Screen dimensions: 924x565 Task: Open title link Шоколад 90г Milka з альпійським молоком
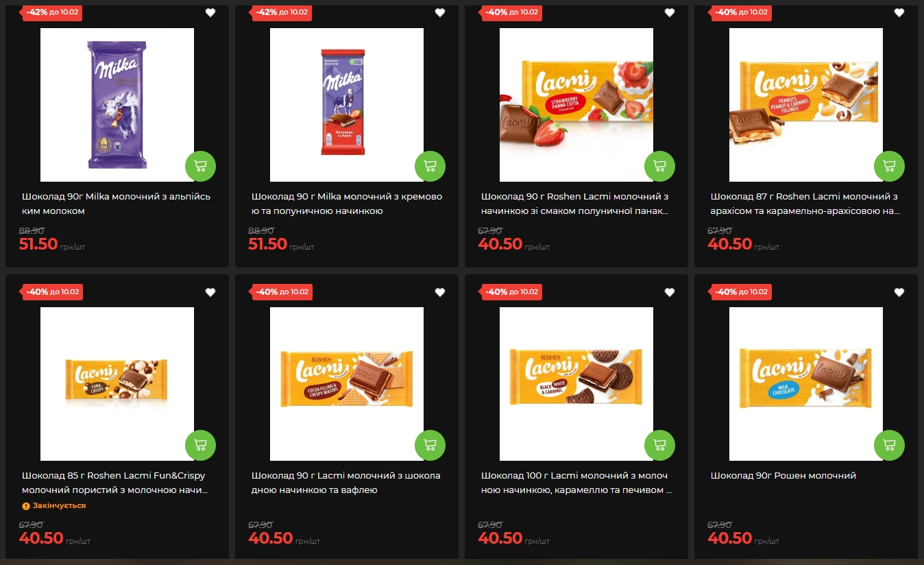117,204
